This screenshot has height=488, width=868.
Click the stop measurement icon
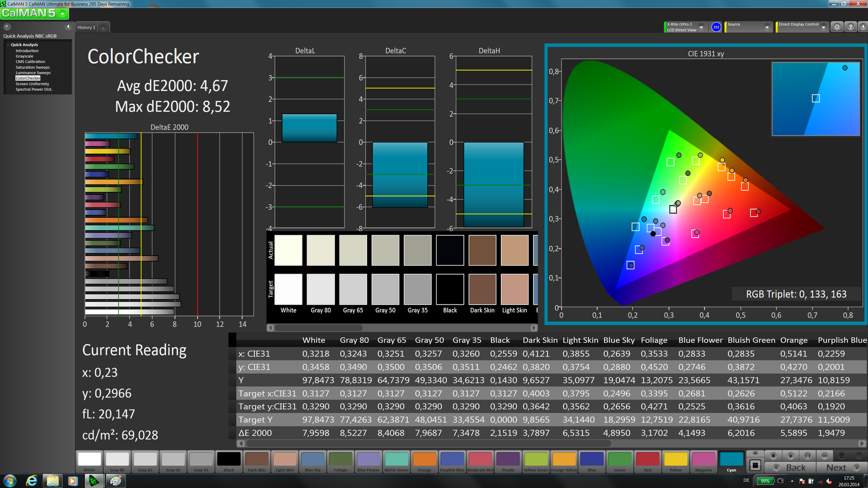pyautogui.click(x=773, y=455)
